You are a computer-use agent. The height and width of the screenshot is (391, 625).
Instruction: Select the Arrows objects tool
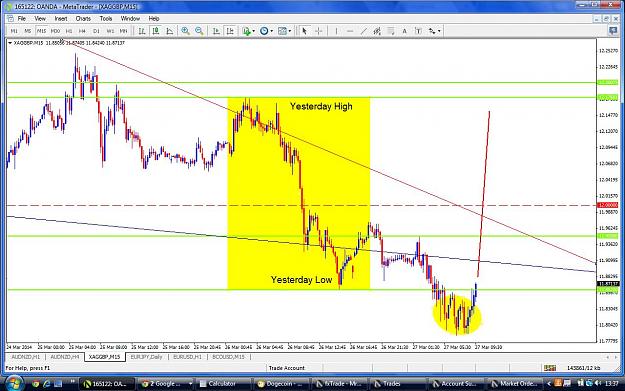click(x=432, y=31)
